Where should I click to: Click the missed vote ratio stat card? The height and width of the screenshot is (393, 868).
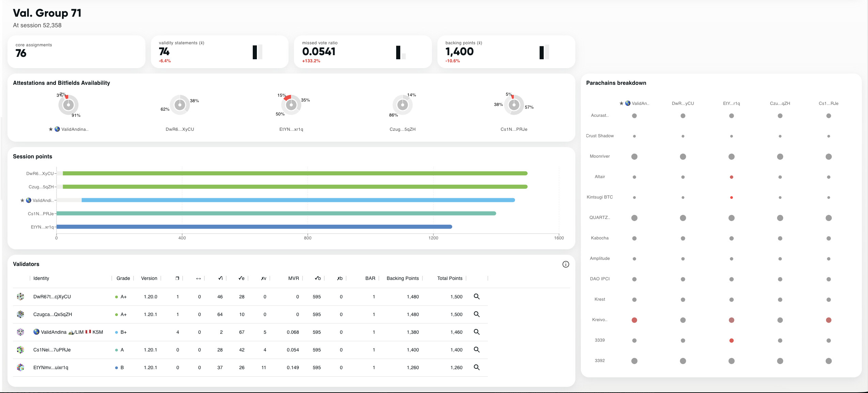362,52
